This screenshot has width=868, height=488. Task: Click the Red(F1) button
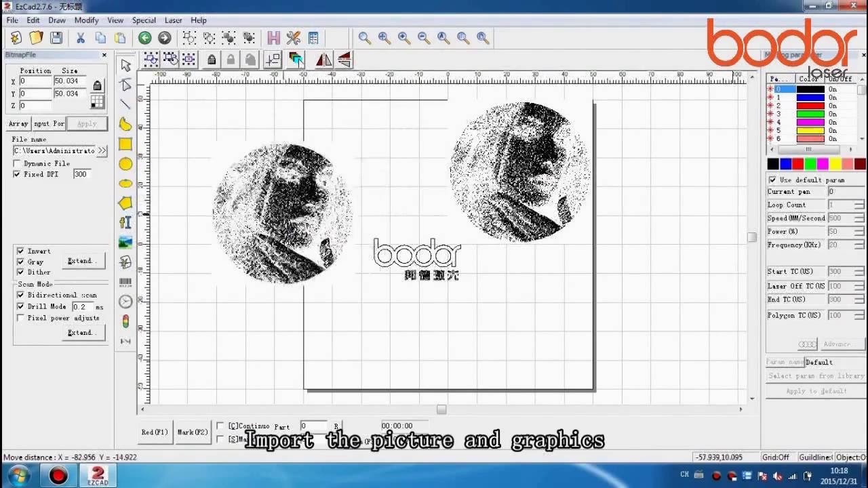pos(155,432)
